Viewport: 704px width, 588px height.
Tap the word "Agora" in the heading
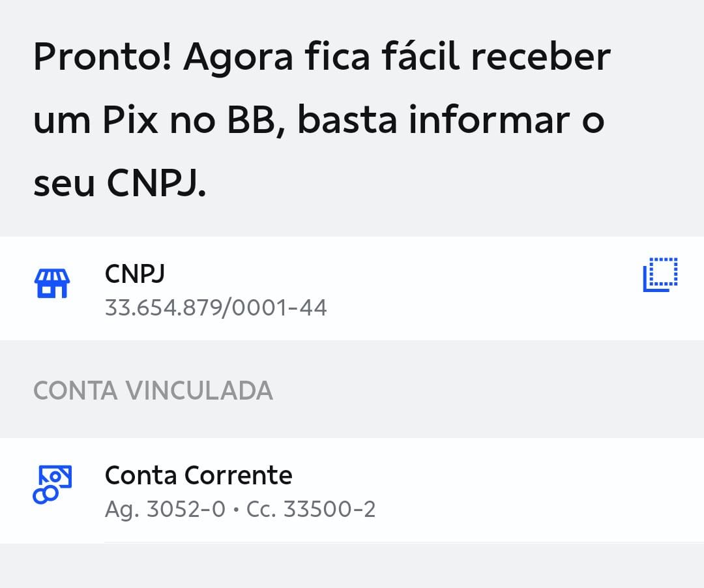click(x=238, y=57)
